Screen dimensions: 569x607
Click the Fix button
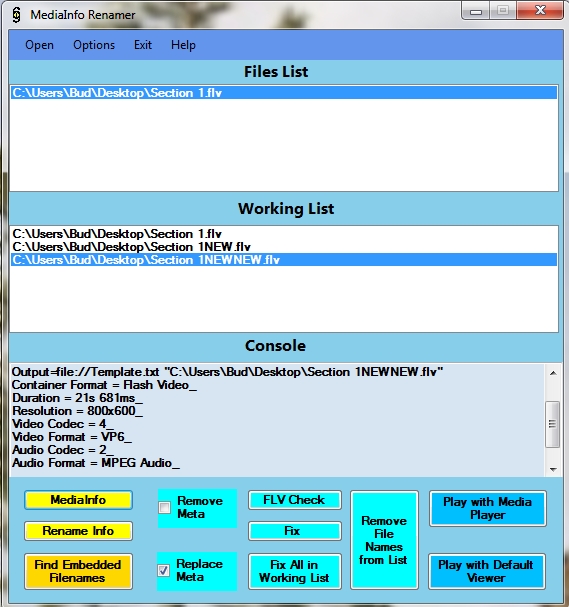(295, 531)
